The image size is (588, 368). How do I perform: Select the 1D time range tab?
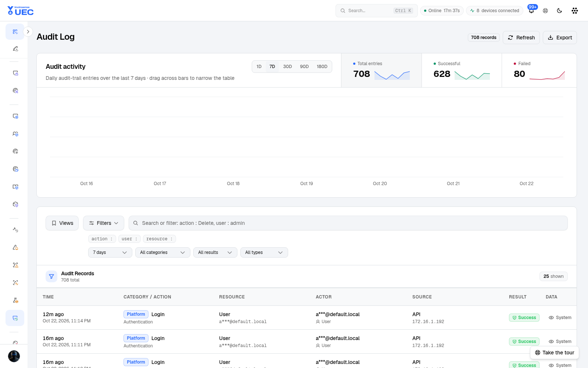click(x=259, y=67)
